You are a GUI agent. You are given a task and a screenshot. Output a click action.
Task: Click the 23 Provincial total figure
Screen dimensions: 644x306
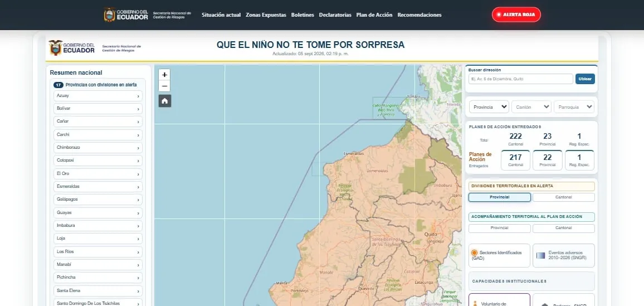[x=548, y=137]
